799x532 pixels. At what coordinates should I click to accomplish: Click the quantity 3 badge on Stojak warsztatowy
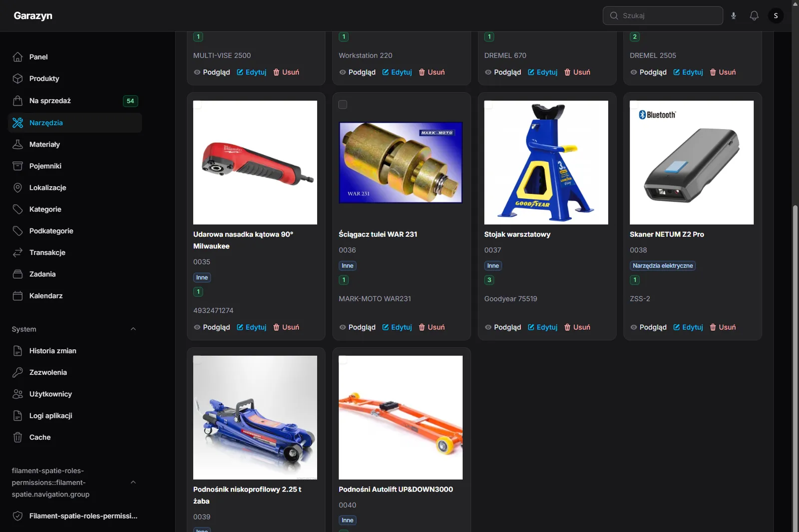click(x=489, y=280)
